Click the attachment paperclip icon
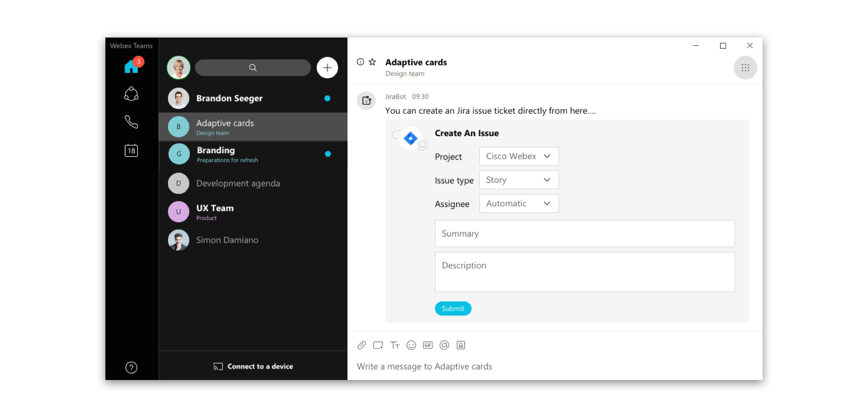Viewport: 868px width, 417px height. pos(361,345)
